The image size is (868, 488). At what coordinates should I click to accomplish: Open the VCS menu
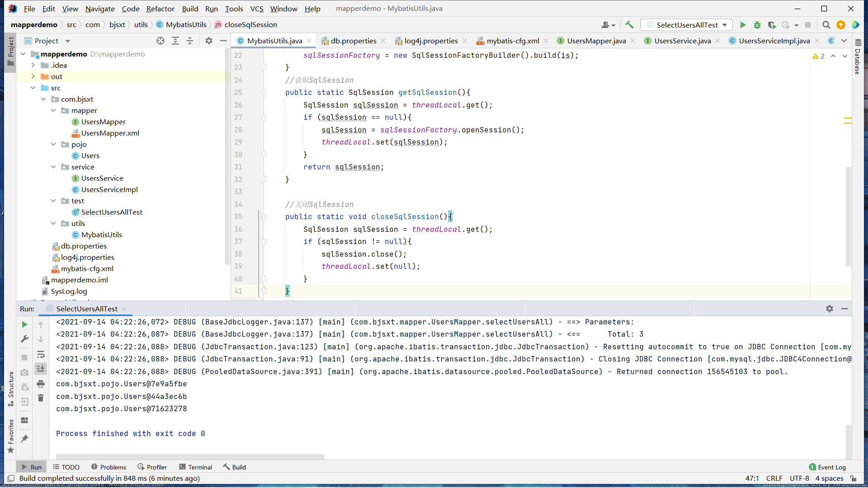click(257, 9)
